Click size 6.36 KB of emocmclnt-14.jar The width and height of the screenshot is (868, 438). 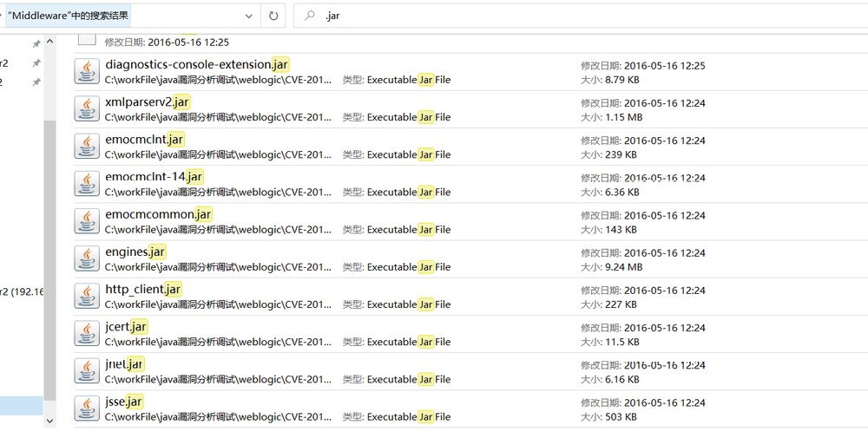point(610,193)
